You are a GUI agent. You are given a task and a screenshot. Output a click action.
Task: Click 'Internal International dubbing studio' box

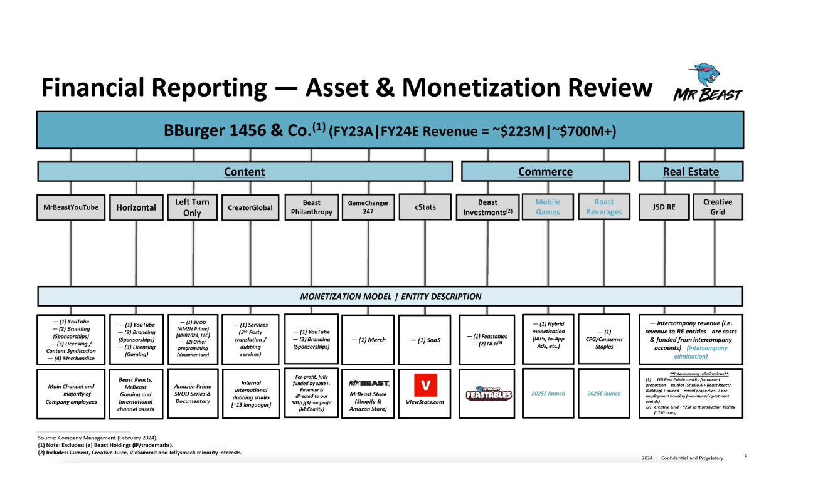(x=250, y=394)
